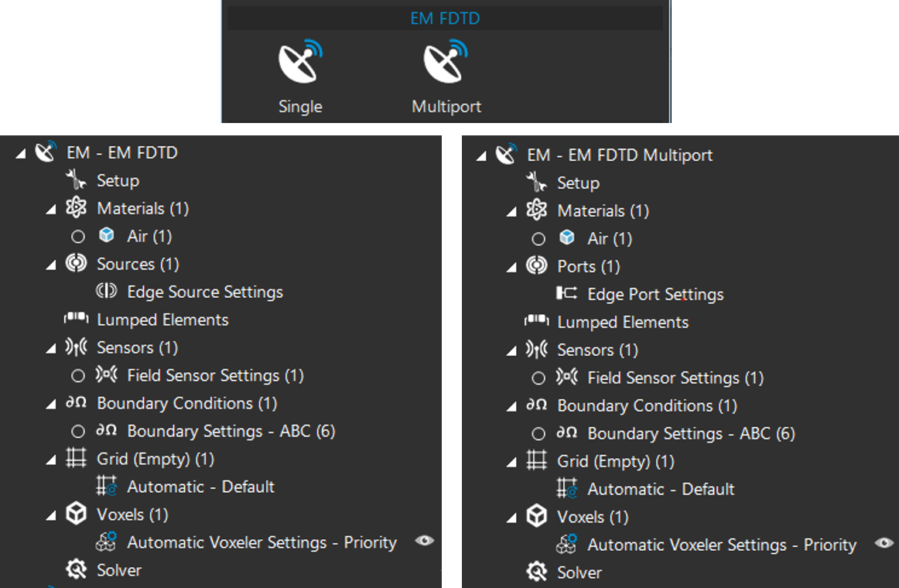This screenshot has width=899, height=588.
Task: Toggle the Air material radio circle in EM FDTD
Action: click(x=78, y=237)
